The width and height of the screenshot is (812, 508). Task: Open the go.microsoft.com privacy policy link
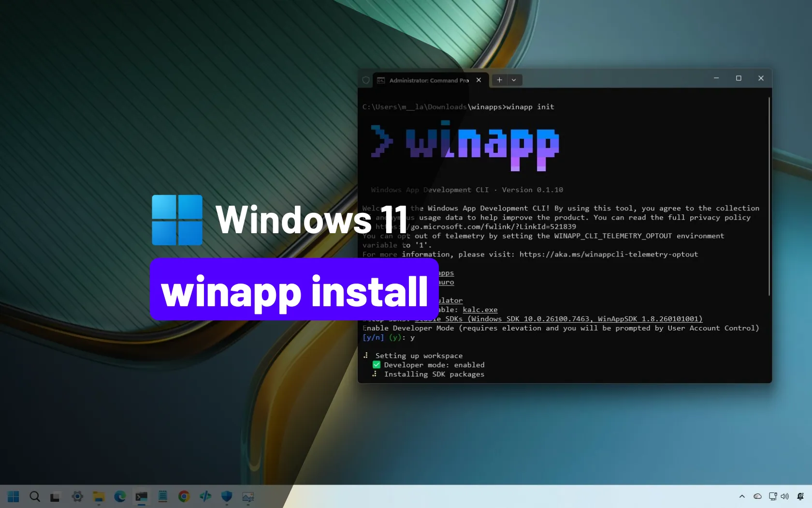[x=476, y=227]
